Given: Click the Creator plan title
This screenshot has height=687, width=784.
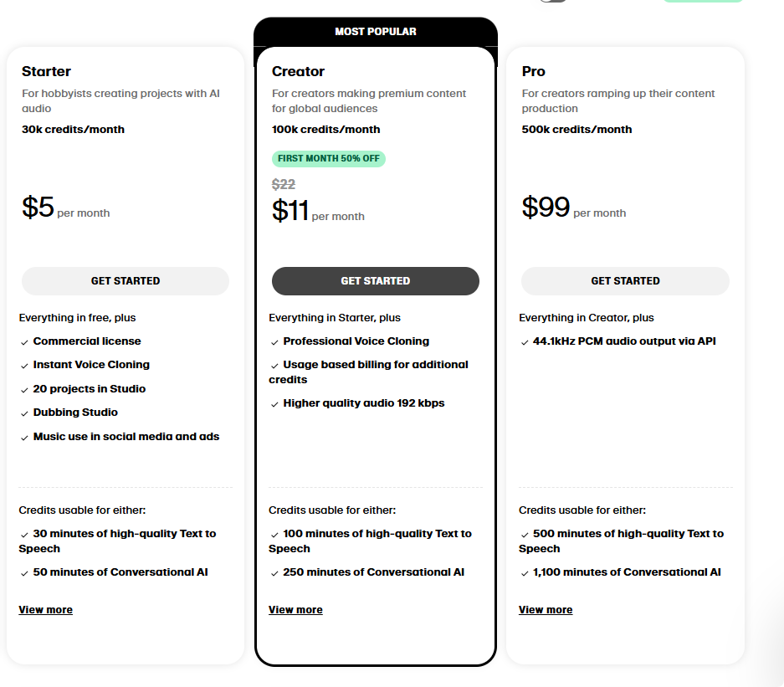Looking at the screenshot, I should (x=299, y=72).
